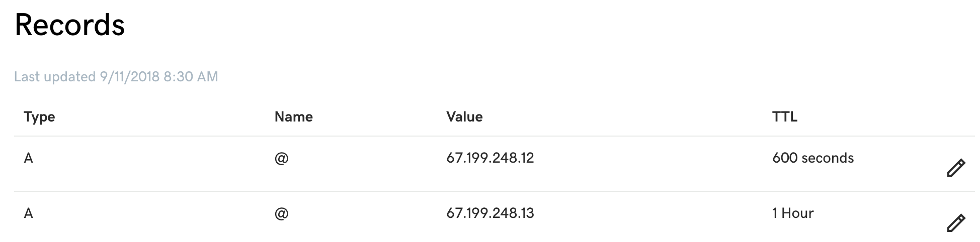The height and width of the screenshot is (242, 980).
Task: Click the word seconds in the first TTL
Action: tap(827, 158)
